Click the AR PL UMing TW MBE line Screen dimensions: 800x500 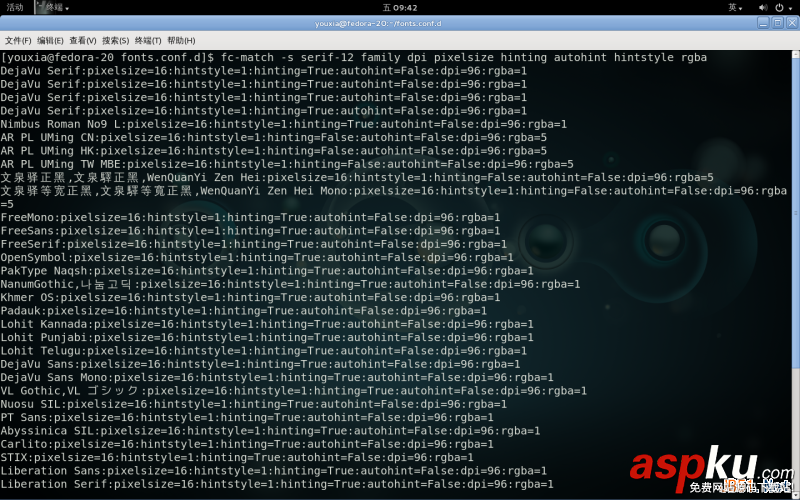[x=287, y=164]
